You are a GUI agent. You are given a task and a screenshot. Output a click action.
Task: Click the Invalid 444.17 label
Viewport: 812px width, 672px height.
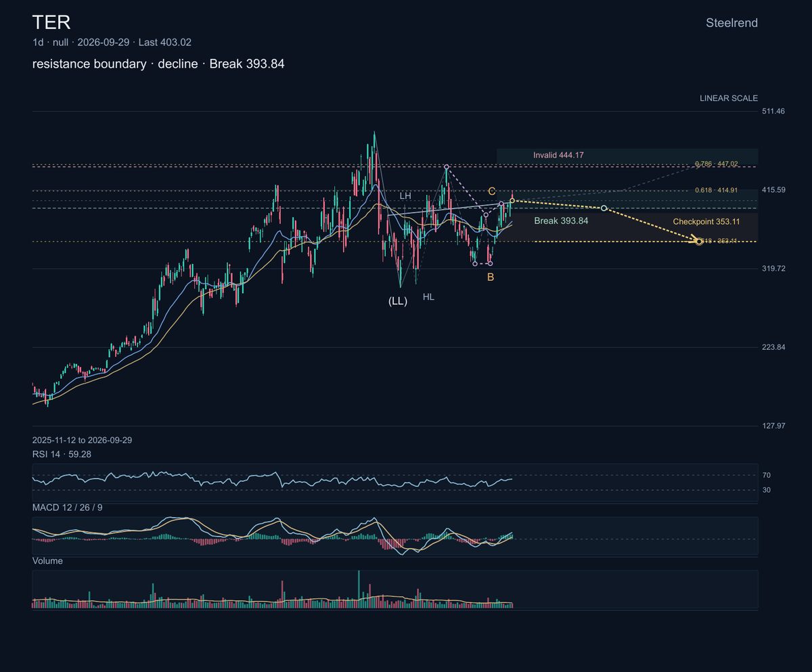click(x=558, y=155)
